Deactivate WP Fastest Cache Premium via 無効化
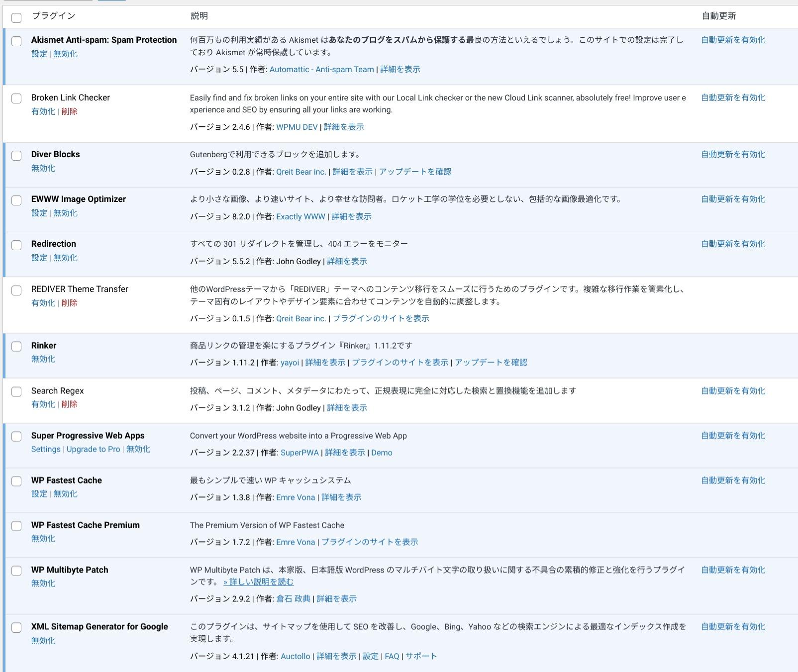The width and height of the screenshot is (798, 672). [x=43, y=539]
